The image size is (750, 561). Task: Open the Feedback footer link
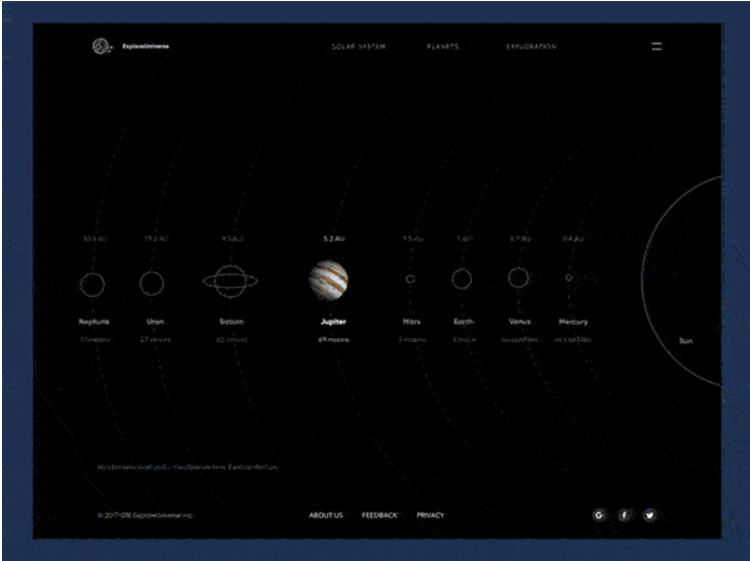click(379, 515)
